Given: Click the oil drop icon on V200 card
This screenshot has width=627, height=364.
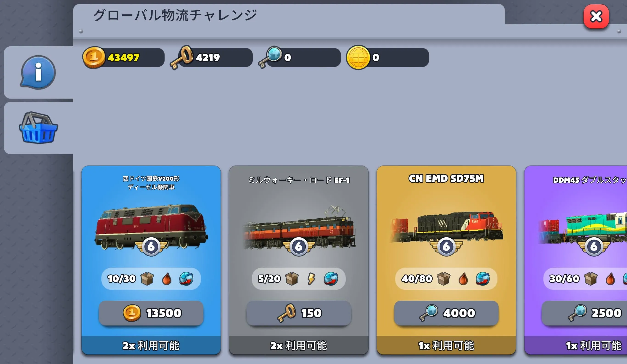Looking at the screenshot, I should (x=167, y=279).
